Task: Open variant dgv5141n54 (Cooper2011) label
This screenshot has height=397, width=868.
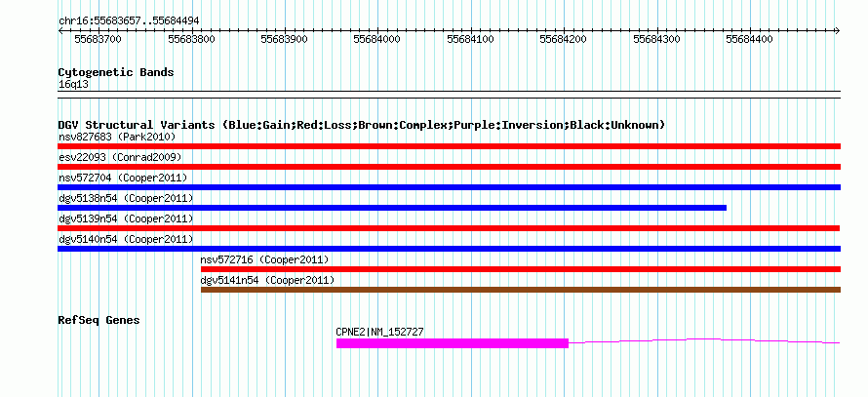Action: coord(268,280)
